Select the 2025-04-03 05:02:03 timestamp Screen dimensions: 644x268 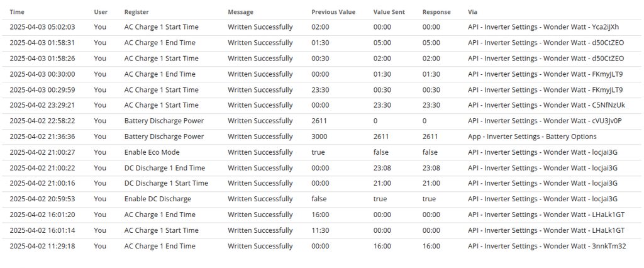point(42,27)
